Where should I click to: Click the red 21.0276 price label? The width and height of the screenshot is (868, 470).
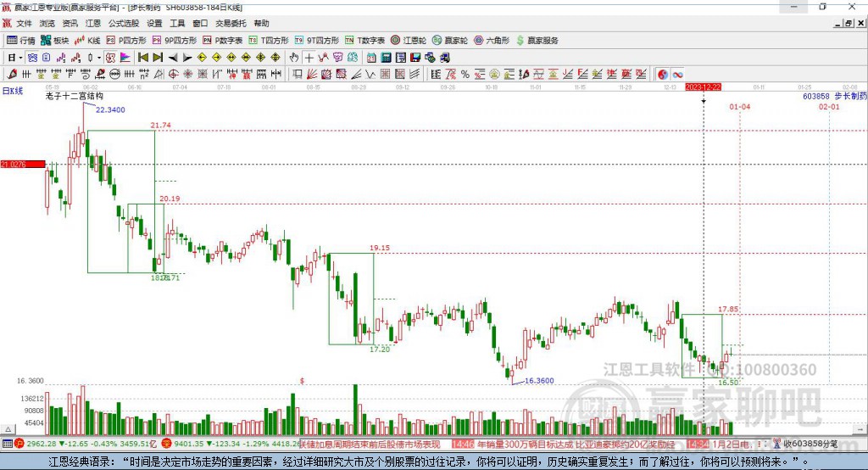click(x=23, y=164)
